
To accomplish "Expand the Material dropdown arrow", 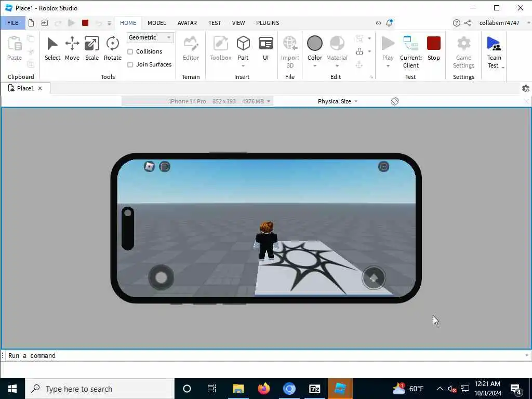I will (x=337, y=66).
